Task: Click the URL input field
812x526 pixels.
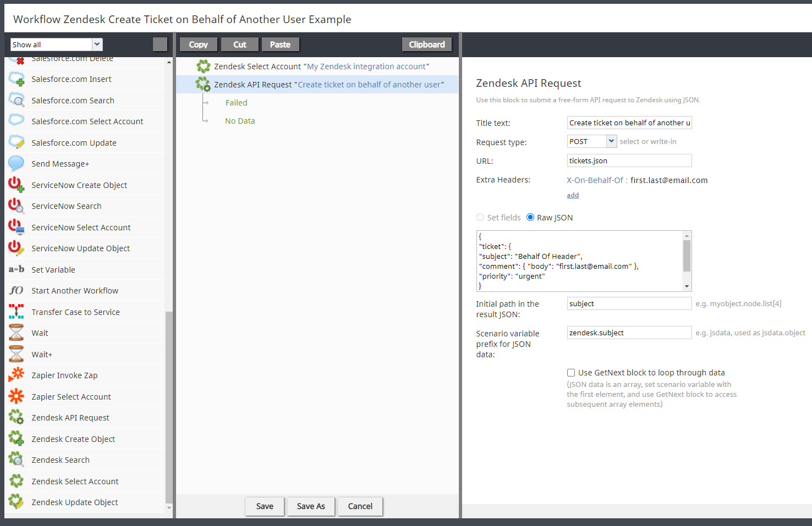Action: click(x=629, y=160)
